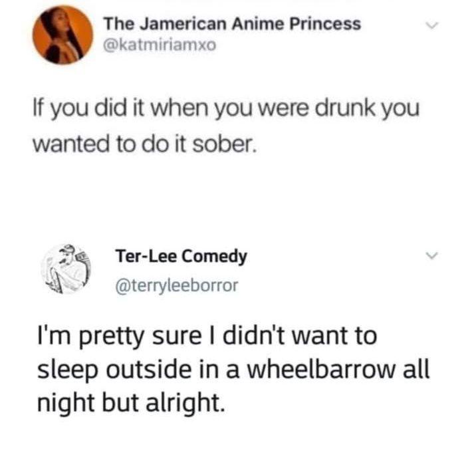Click the word "sure" in the reply
This screenshot has height=463, width=476.
(x=177, y=337)
